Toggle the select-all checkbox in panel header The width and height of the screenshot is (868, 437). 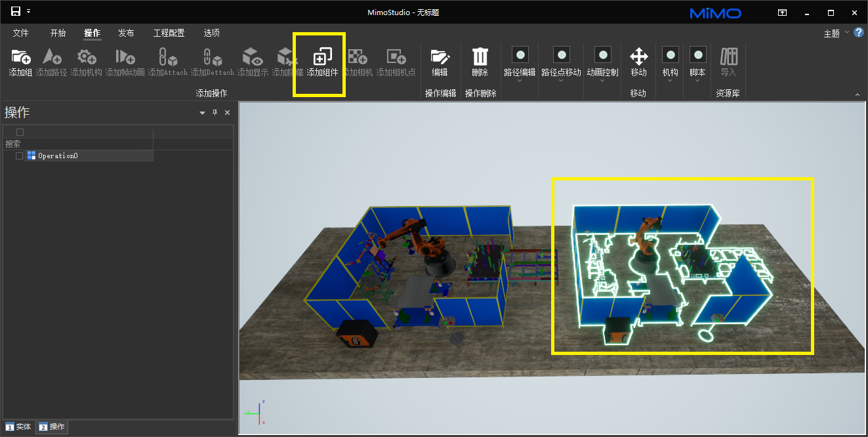click(20, 133)
